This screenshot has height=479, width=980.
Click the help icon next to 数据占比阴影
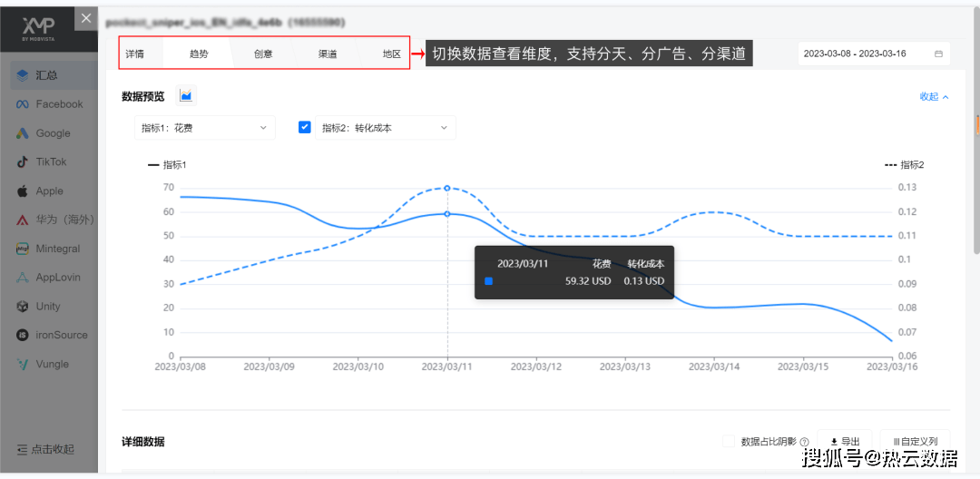point(804,442)
